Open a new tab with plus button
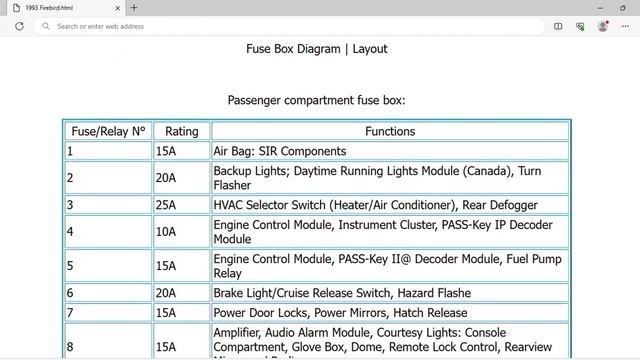This screenshot has width=640, height=360. [134, 7]
